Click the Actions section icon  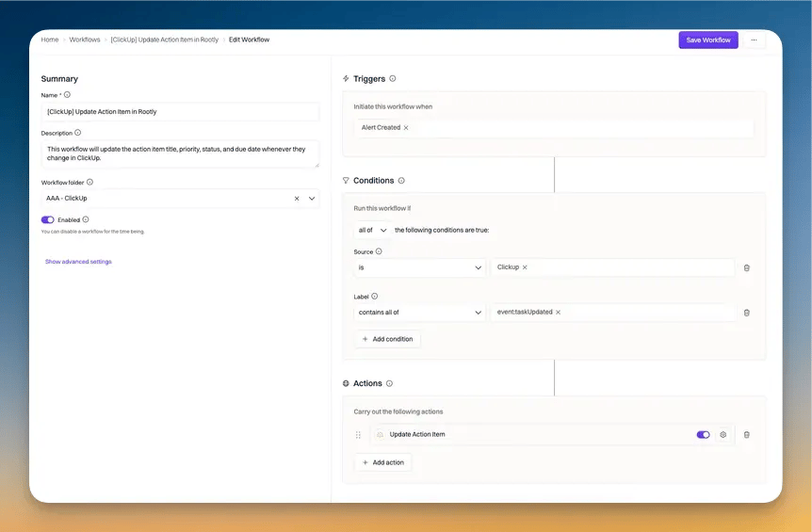click(346, 383)
